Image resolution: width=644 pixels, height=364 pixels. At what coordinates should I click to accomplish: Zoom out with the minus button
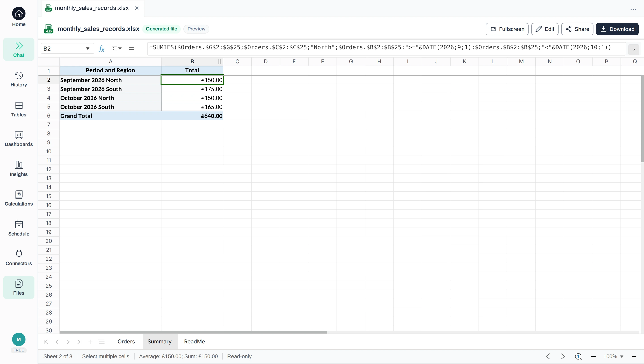click(593, 356)
